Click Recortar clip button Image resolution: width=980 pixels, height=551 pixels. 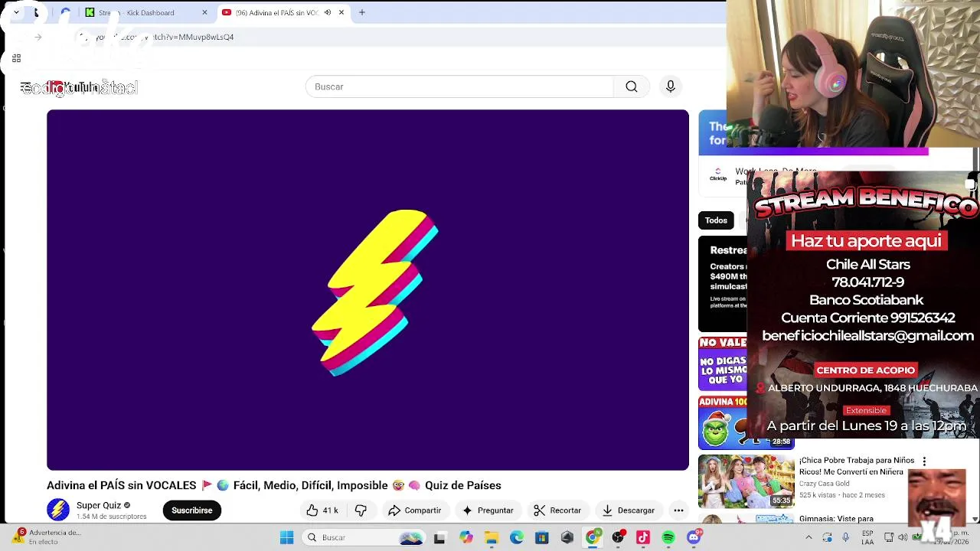point(557,510)
